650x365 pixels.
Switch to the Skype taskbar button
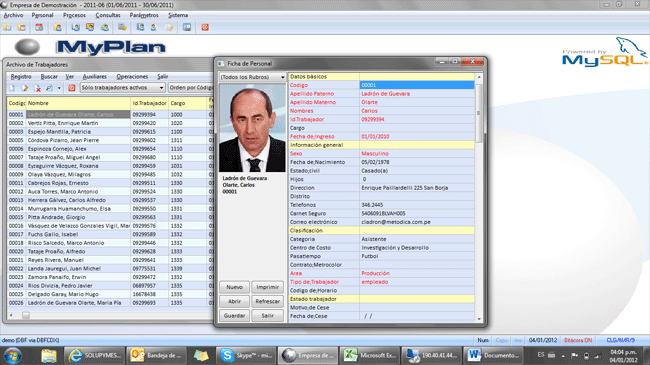pos(245,356)
